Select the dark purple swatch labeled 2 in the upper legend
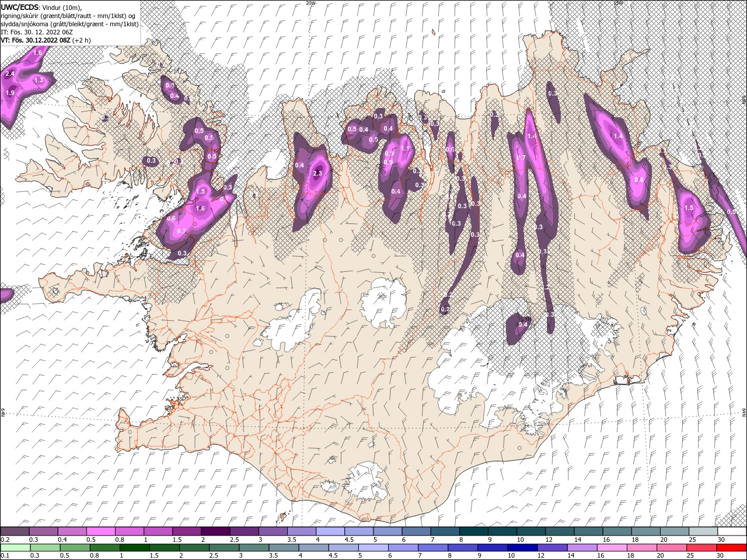The height and width of the screenshot is (560, 747). click(215, 532)
